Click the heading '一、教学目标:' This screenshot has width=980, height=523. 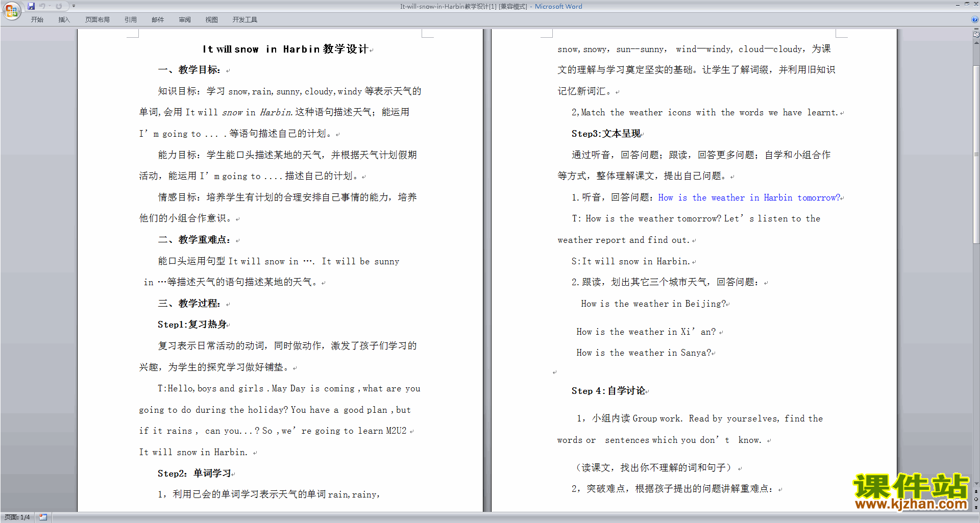pos(189,70)
